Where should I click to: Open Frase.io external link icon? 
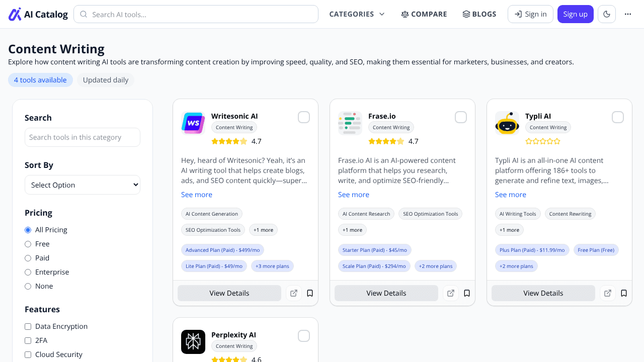(451, 293)
